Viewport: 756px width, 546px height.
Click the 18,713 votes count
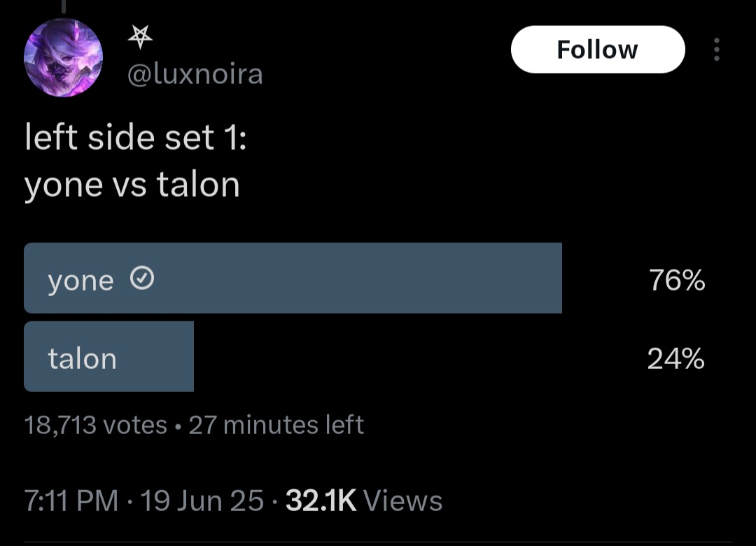click(95, 425)
